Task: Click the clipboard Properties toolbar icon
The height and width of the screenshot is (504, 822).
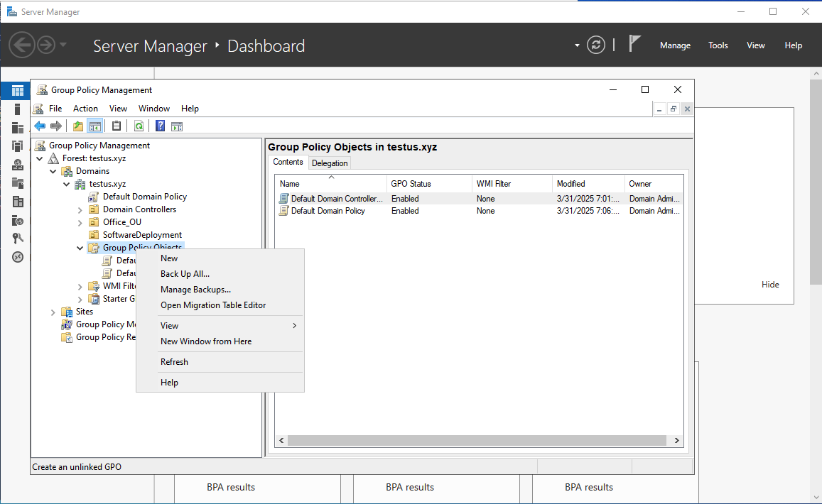Action: [x=117, y=126]
